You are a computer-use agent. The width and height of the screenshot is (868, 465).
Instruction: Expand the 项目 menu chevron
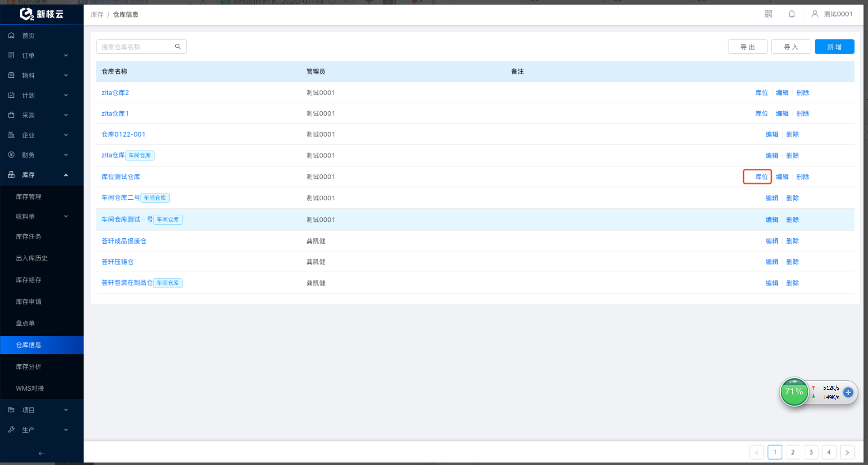66,410
